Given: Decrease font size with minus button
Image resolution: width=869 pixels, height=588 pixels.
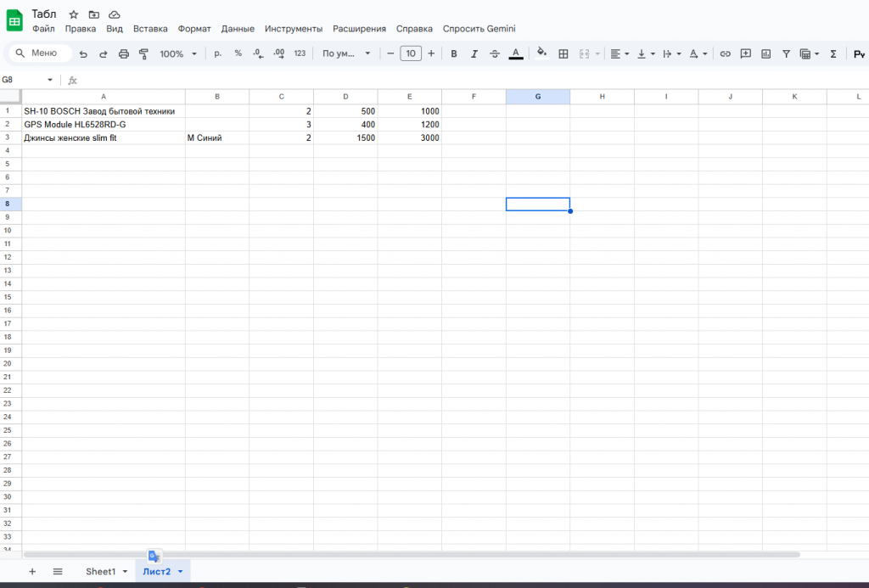Looking at the screenshot, I should click(390, 53).
